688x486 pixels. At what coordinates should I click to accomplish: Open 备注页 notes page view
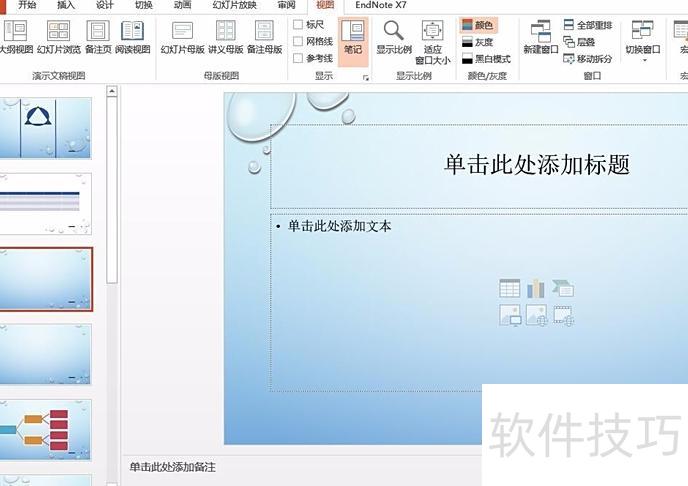[x=98, y=38]
